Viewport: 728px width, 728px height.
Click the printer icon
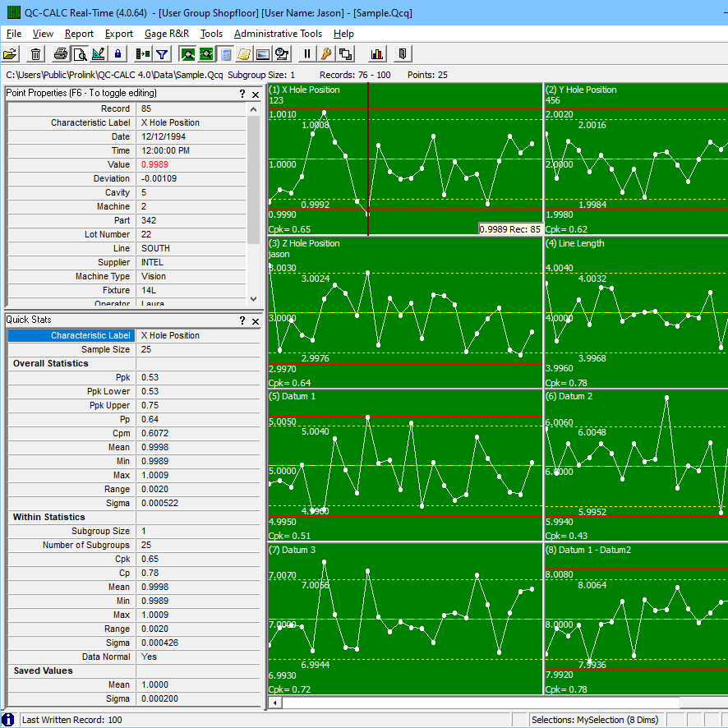click(60, 54)
